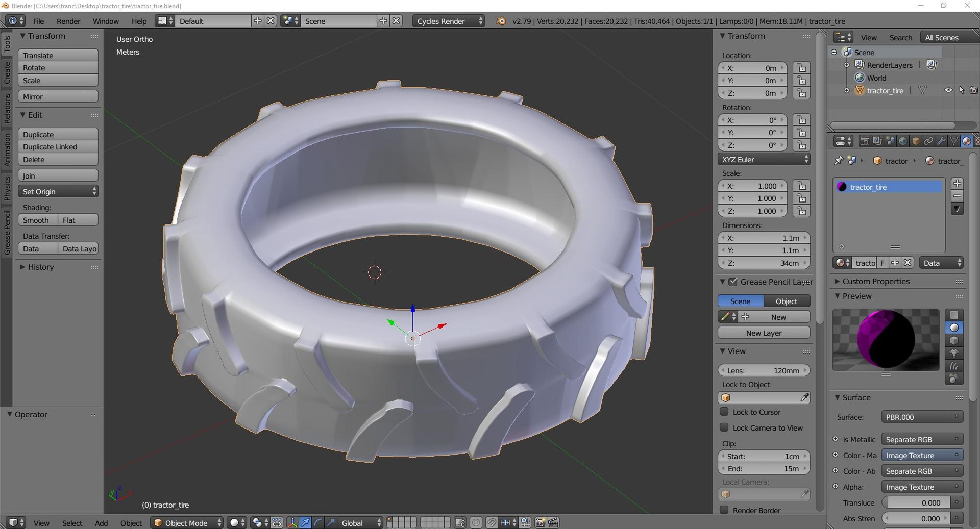Click the Smooth shading button

[x=38, y=220]
